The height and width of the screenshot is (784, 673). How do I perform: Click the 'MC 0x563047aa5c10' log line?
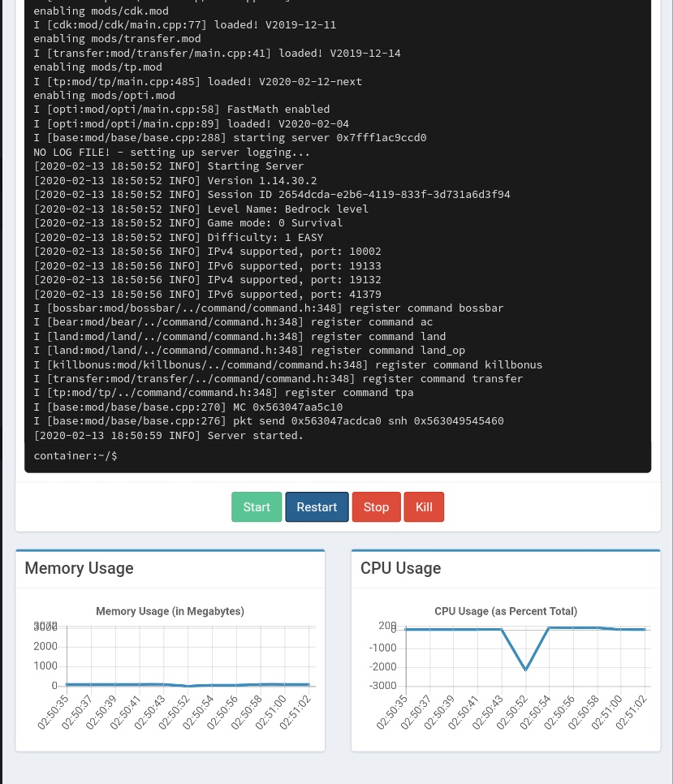coord(188,407)
